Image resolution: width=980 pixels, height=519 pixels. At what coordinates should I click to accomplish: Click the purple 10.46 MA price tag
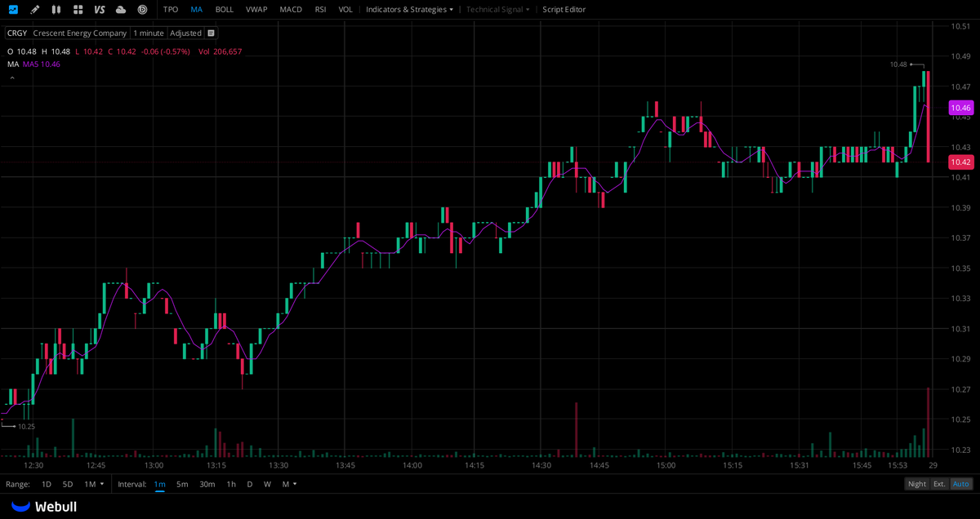(960, 108)
